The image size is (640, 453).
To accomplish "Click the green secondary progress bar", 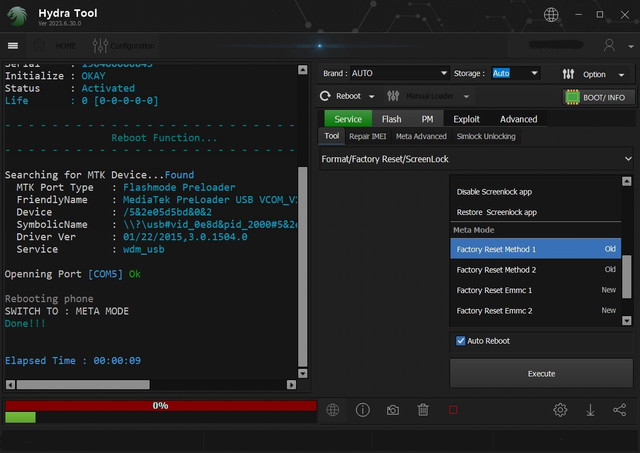I will (x=20, y=417).
